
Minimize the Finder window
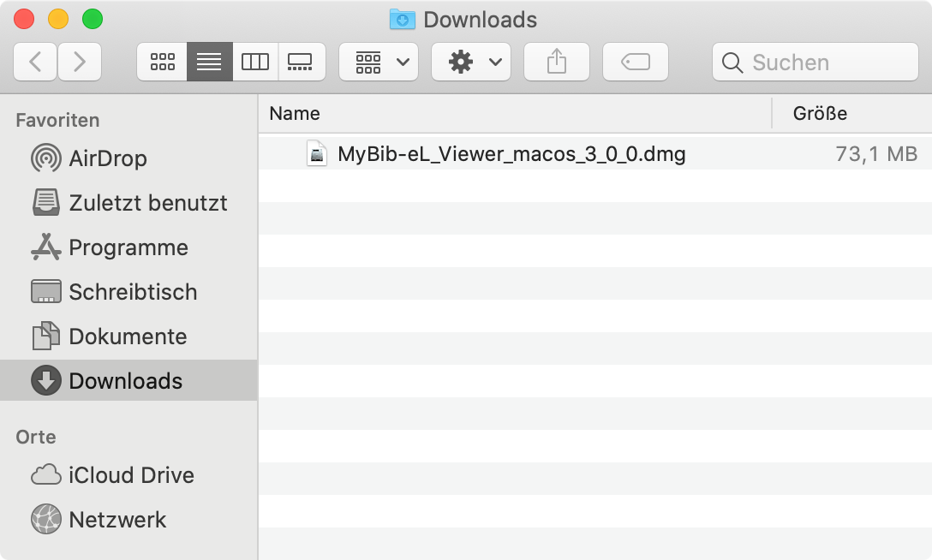tap(58, 19)
